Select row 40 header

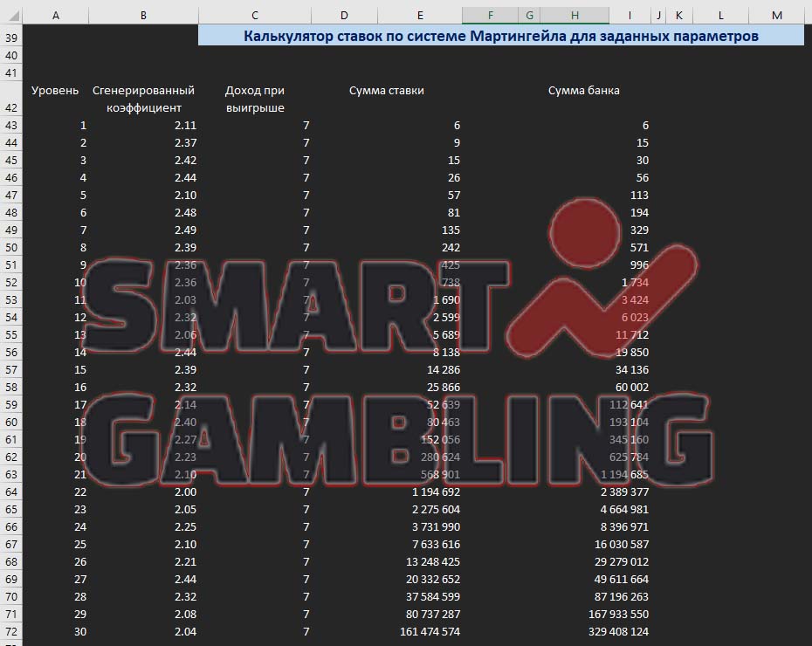coord(11,55)
